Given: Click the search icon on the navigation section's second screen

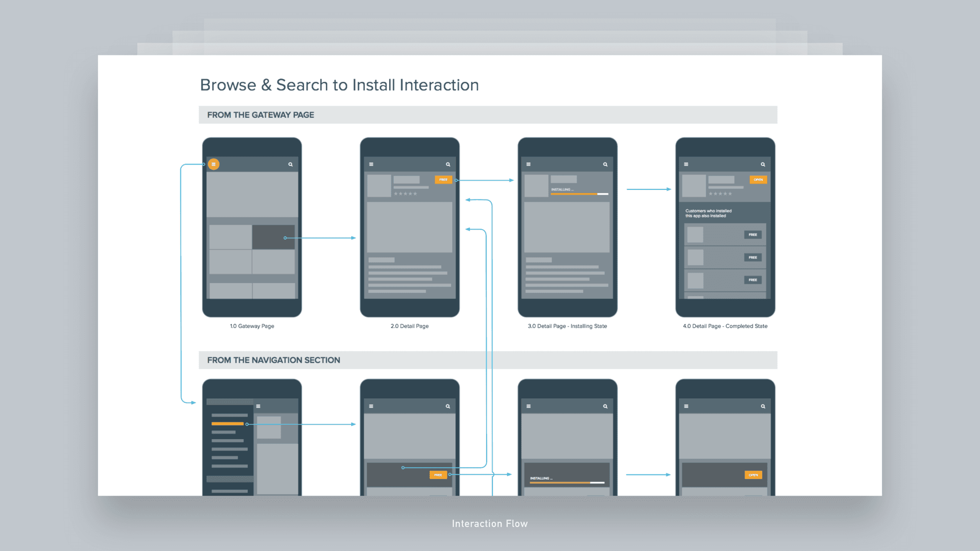Looking at the screenshot, I should pos(448,406).
